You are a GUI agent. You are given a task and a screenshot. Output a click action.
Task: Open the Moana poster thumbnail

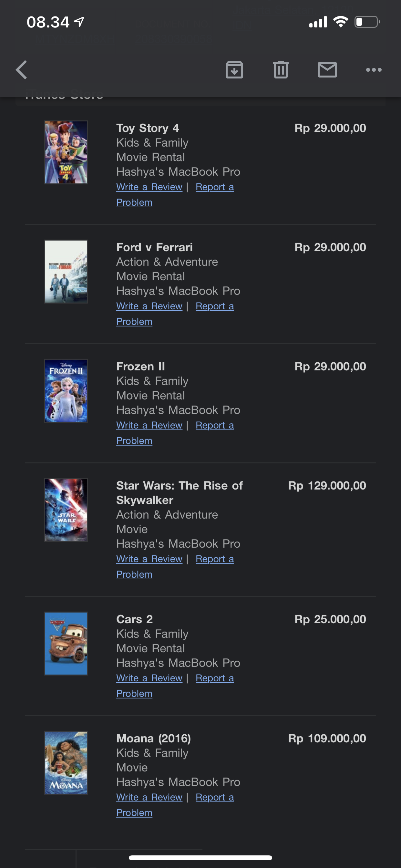[66, 762]
